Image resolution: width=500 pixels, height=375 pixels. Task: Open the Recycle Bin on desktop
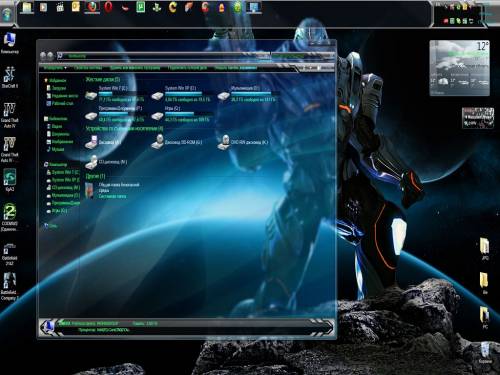[x=485, y=352]
